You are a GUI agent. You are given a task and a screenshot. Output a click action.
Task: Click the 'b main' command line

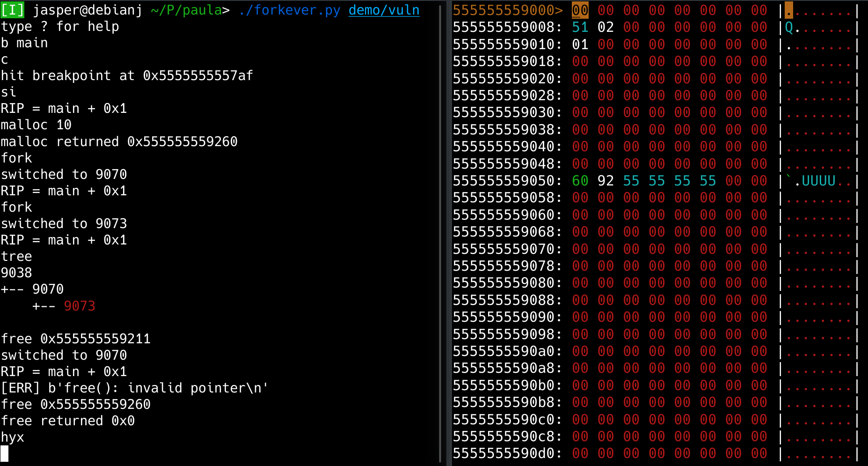24,43
